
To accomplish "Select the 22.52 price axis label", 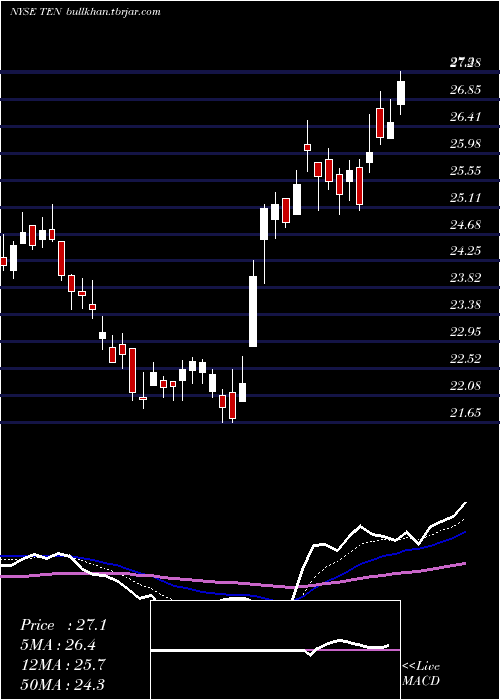I will click(x=465, y=358).
